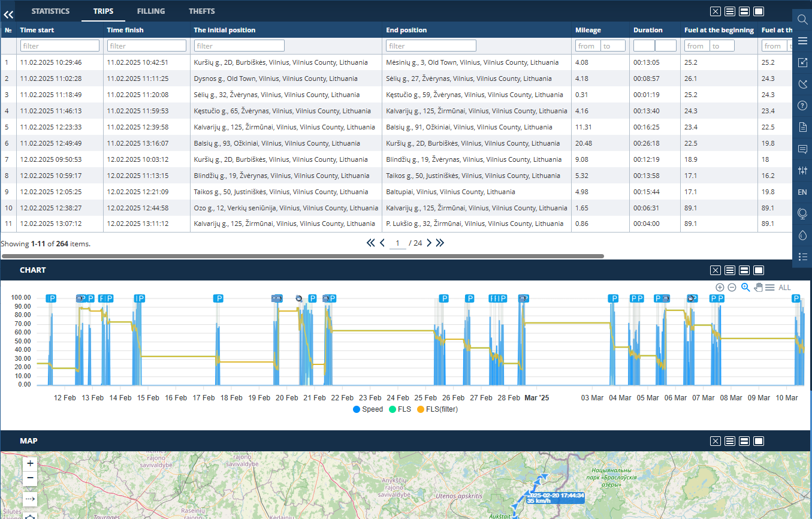Open the comments speech bubble icon
Viewport: 812px width, 519px height.
(x=802, y=149)
